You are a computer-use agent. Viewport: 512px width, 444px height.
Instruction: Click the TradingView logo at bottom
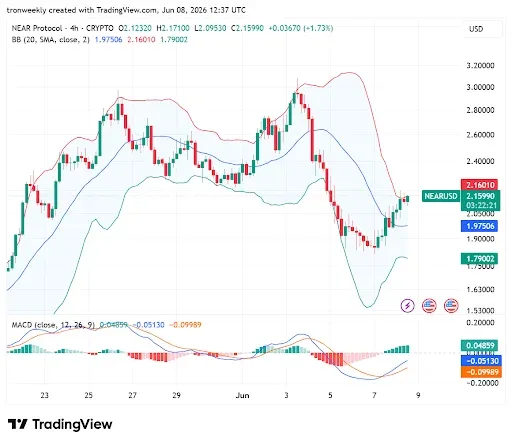pos(60,424)
